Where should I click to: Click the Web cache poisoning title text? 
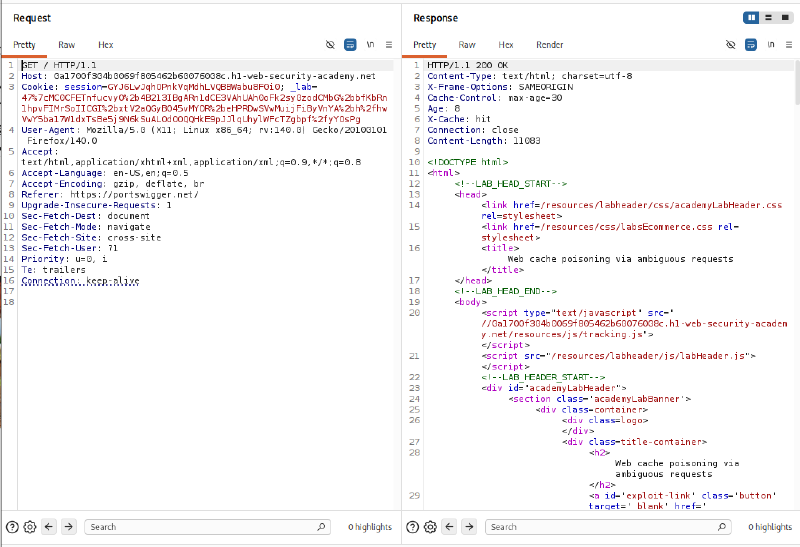(x=620, y=259)
